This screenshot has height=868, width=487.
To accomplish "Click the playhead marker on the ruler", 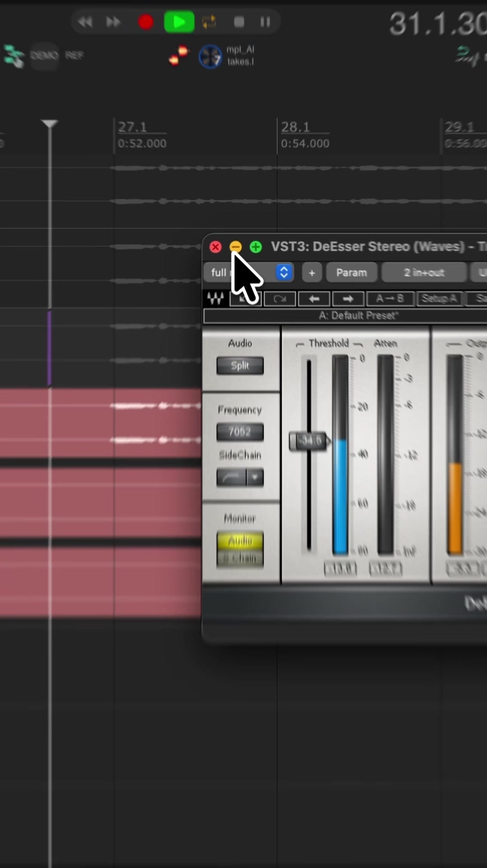I will pos(49,124).
